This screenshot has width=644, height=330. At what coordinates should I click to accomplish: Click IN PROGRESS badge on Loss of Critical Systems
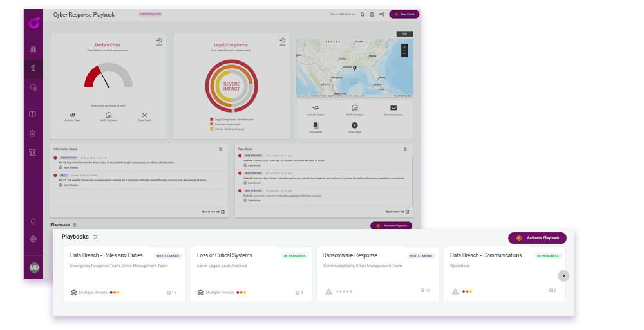pyautogui.click(x=294, y=256)
